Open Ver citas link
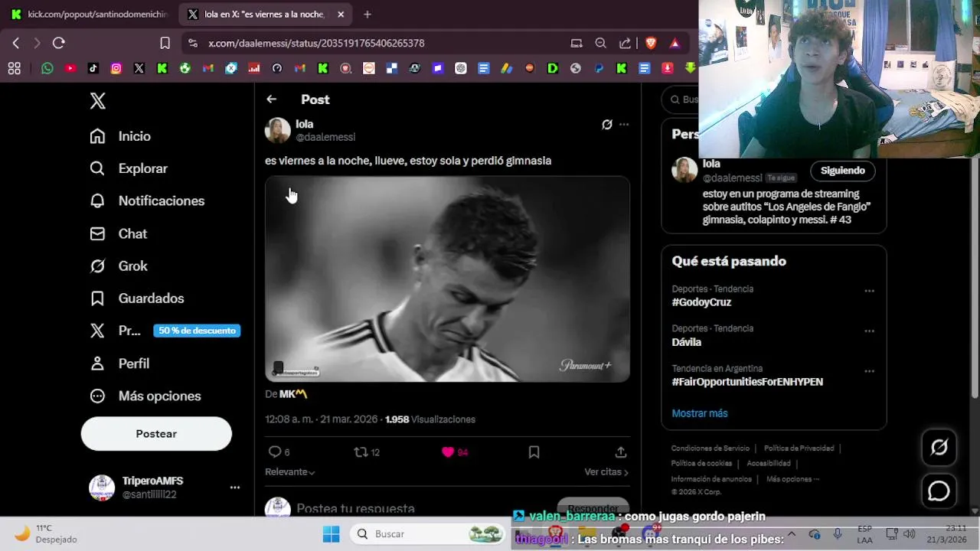Viewport: 980px width, 551px height. pyautogui.click(x=606, y=472)
